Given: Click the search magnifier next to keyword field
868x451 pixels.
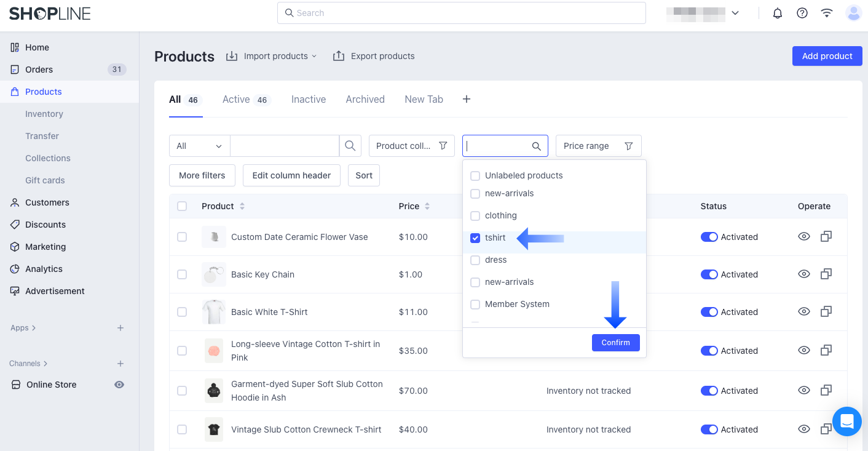Looking at the screenshot, I should pyautogui.click(x=350, y=146).
